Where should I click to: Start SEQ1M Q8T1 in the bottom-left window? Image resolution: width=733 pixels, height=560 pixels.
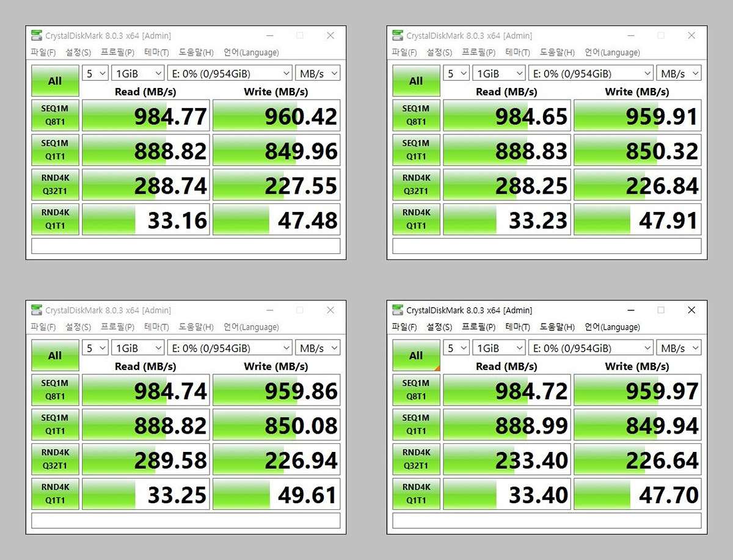(x=55, y=390)
